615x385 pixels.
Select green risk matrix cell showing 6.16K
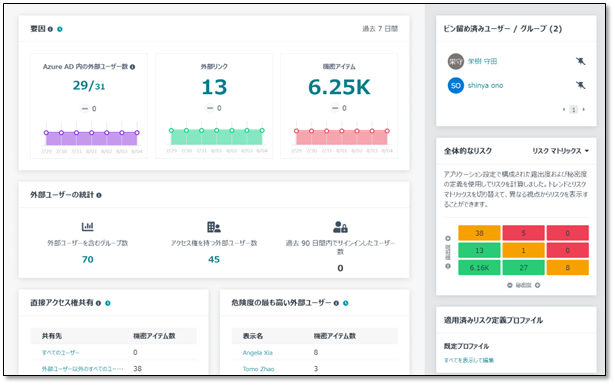pyautogui.click(x=479, y=268)
